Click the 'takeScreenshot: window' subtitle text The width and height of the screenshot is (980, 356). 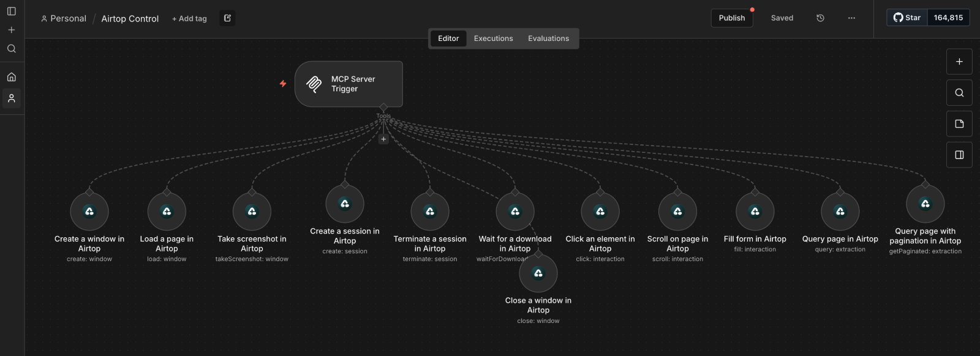coord(252,259)
